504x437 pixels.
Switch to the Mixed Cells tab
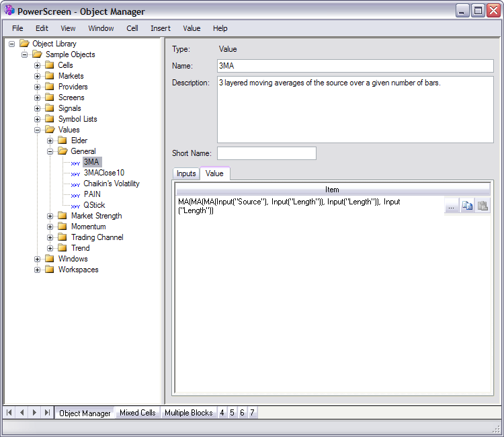(137, 413)
